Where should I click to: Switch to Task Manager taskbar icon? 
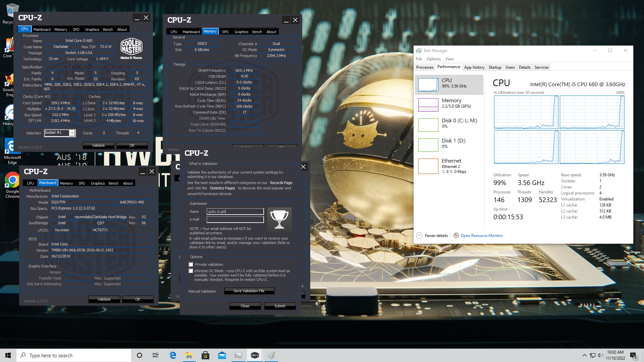click(238, 355)
